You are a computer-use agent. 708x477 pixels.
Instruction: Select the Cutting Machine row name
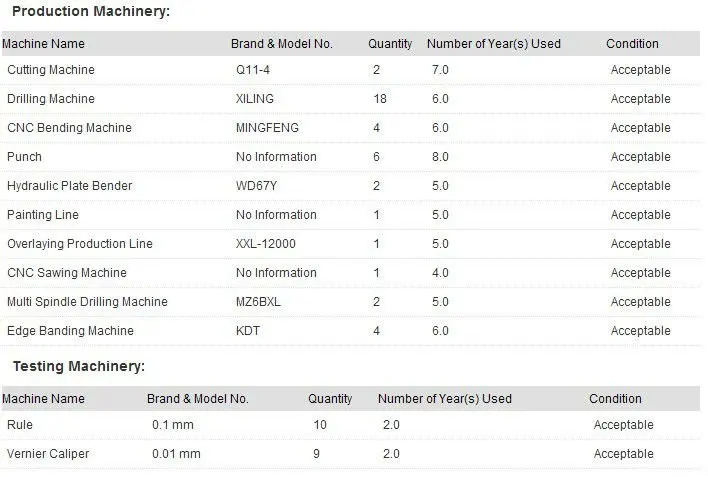point(51,70)
